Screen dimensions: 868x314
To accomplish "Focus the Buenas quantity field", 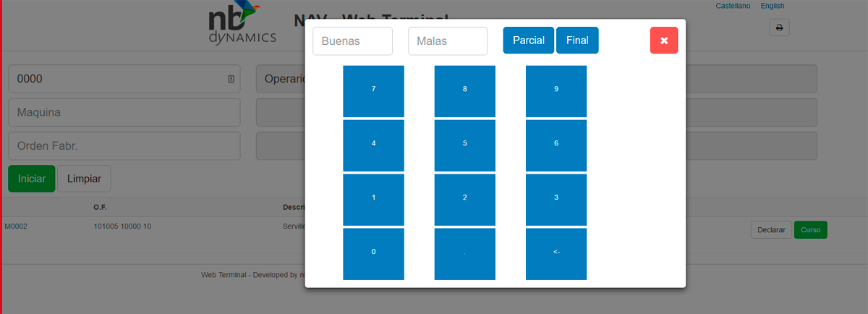I will pyautogui.click(x=352, y=41).
